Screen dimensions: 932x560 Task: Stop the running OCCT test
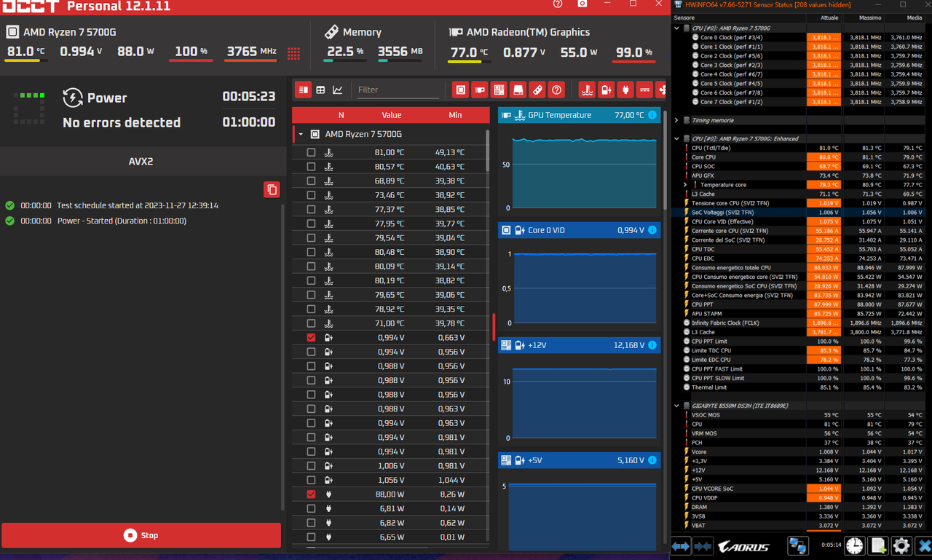pyautogui.click(x=141, y=535)
